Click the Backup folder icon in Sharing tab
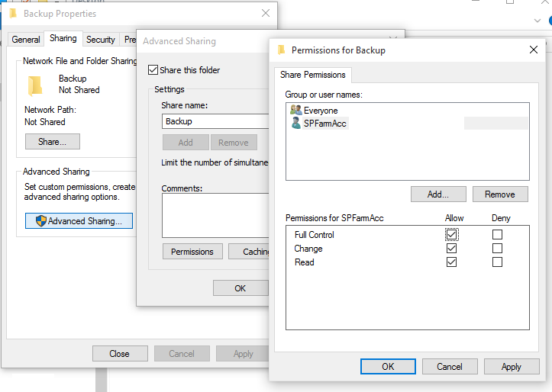The height and width of the screenshot is (392, 552). pyautogui.click(x=35, y=85)
